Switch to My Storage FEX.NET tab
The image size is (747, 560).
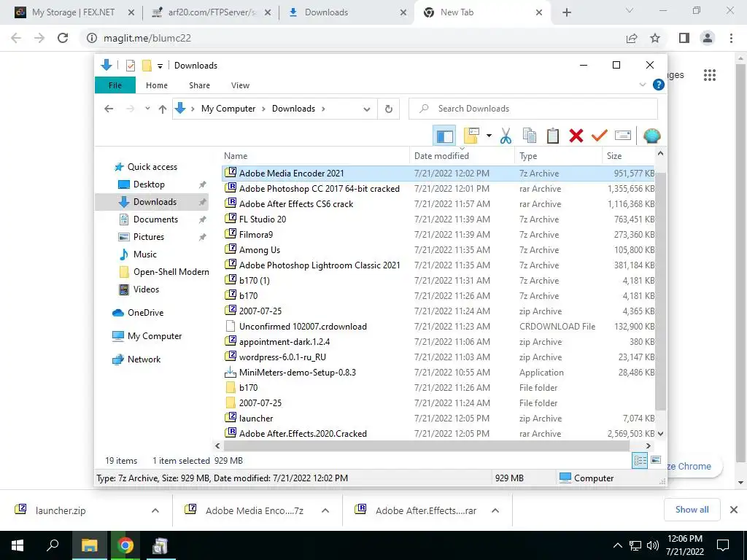[73, 12]
